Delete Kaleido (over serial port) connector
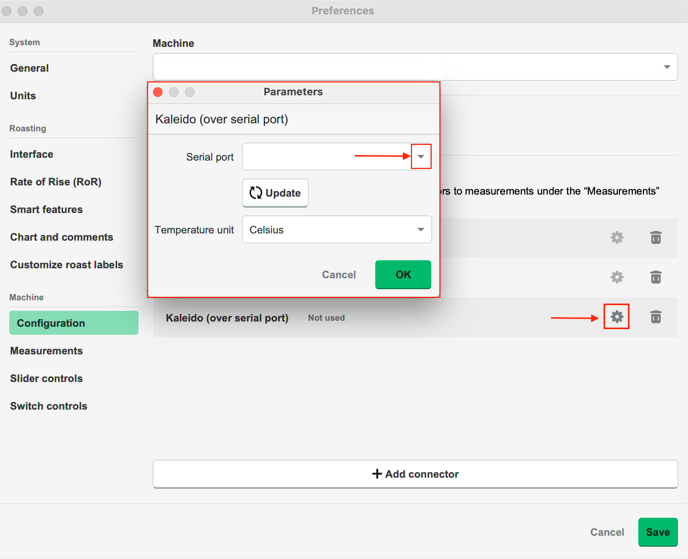This screenshot has width=688, height=559. click(x=656, y=316)
